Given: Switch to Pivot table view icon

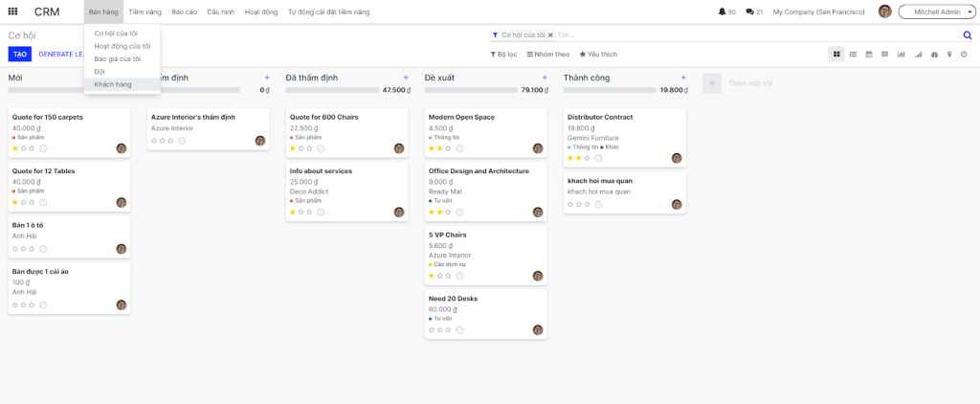Looking at the screenshot, I should pos(885,55).
